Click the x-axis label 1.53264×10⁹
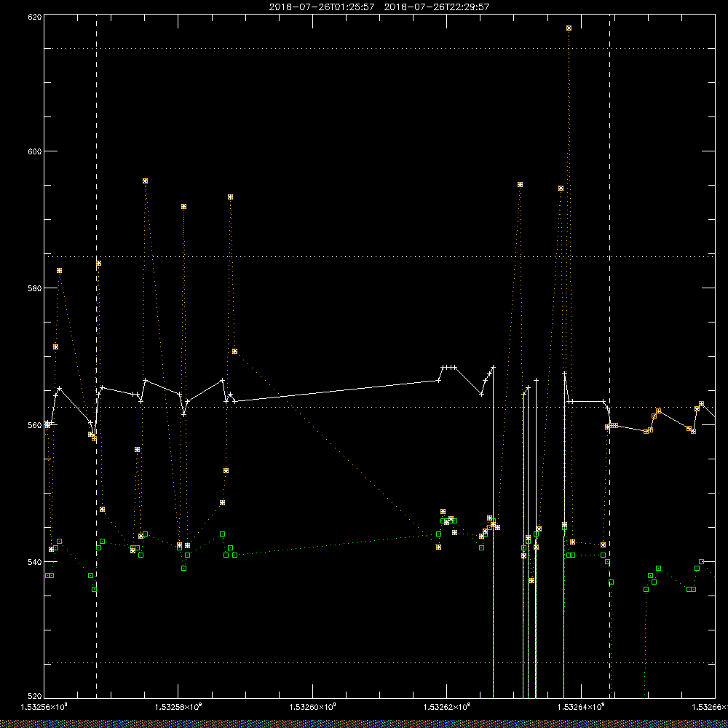The image size is (728, 728). coord(581,707)
